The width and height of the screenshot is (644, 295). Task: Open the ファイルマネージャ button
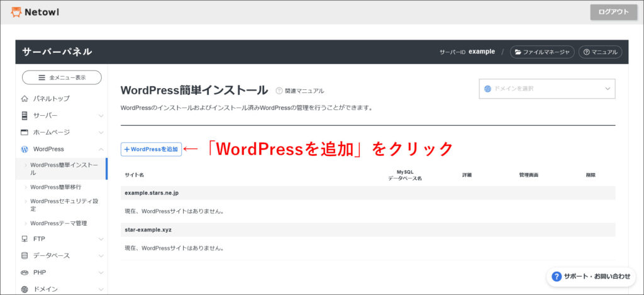coord(542,52)
